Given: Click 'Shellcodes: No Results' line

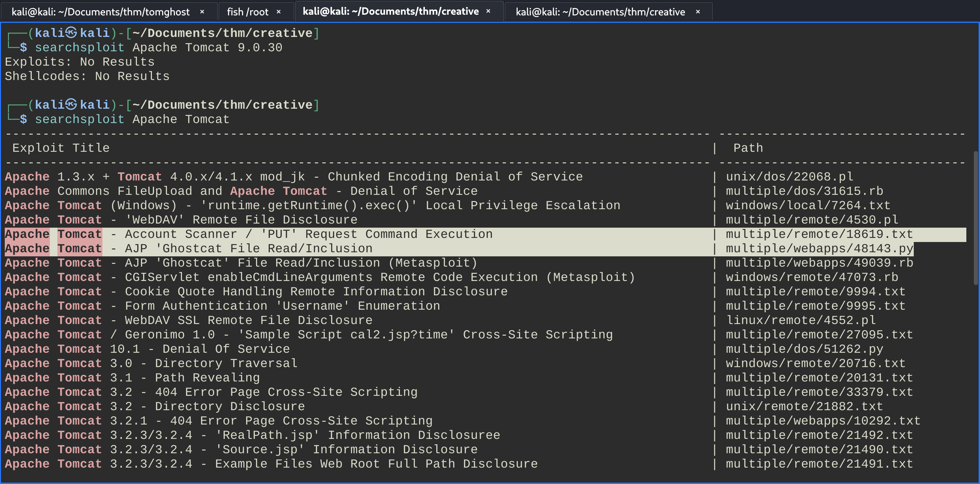Looking at the screenshot, I should coord(87,76).
